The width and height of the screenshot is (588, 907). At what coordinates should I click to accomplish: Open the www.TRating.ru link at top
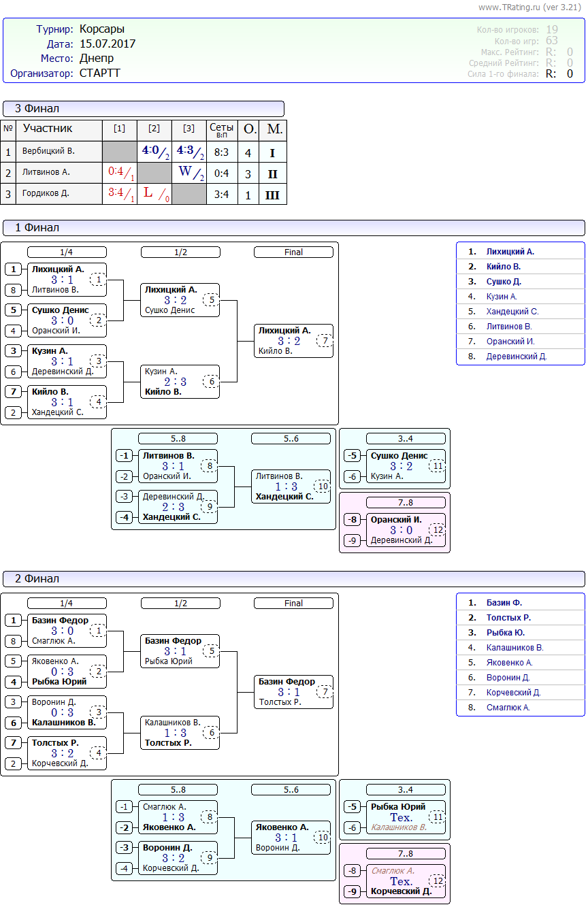pos(509,7)
